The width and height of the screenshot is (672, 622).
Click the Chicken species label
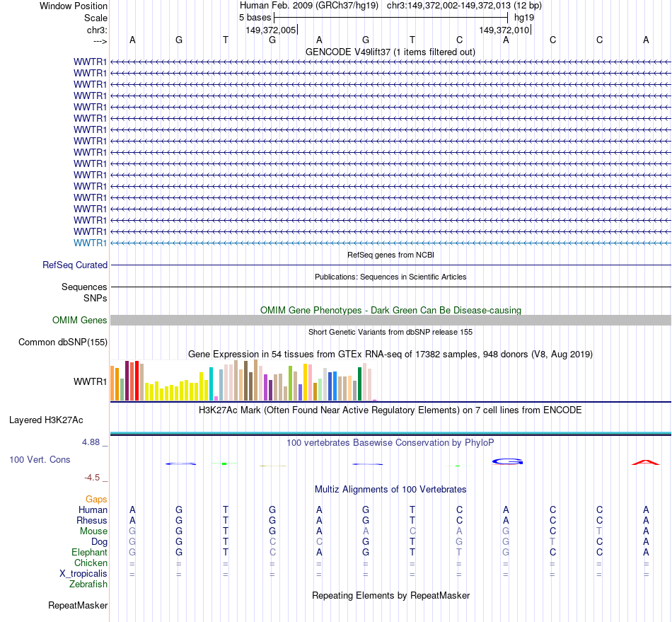[x=91, y=563]
